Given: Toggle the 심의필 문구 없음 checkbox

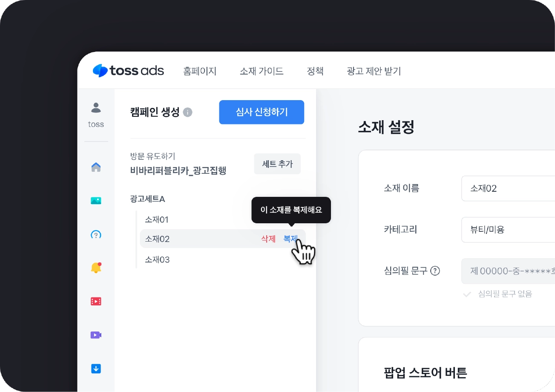Looking at the screenshot, I should click(x=467, y=294).
